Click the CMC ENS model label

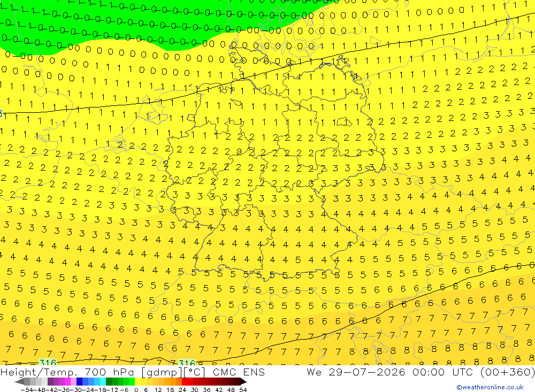(x=239, y=372)
